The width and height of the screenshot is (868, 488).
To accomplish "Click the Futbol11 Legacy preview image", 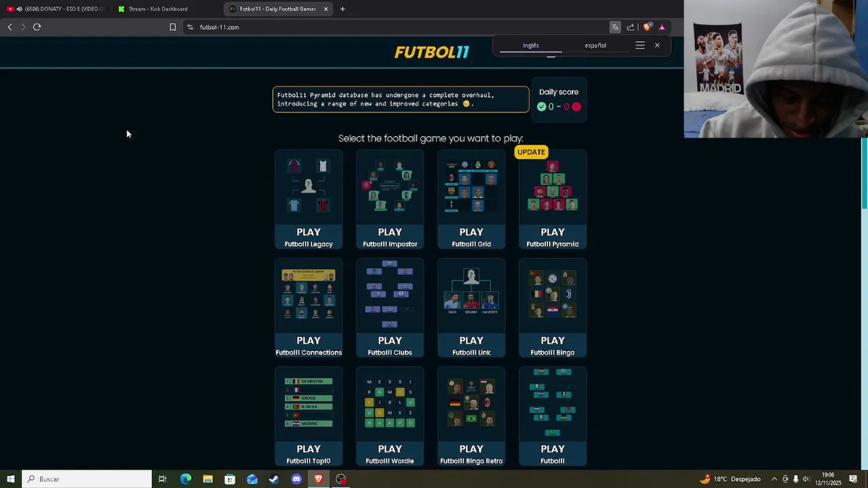I will [309, 186].
